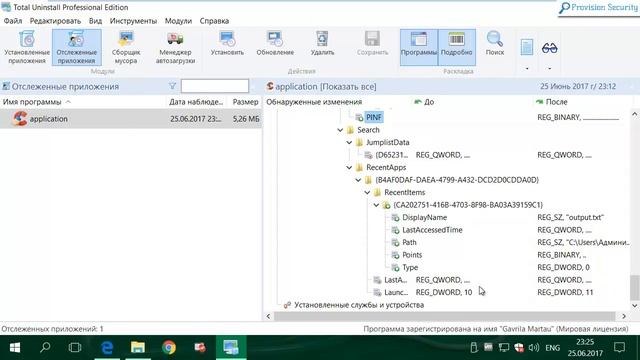Image resolution: width=640 pixels, height=360 pixels.
Task: Click the Установить action icon
Action: point(227,43)
